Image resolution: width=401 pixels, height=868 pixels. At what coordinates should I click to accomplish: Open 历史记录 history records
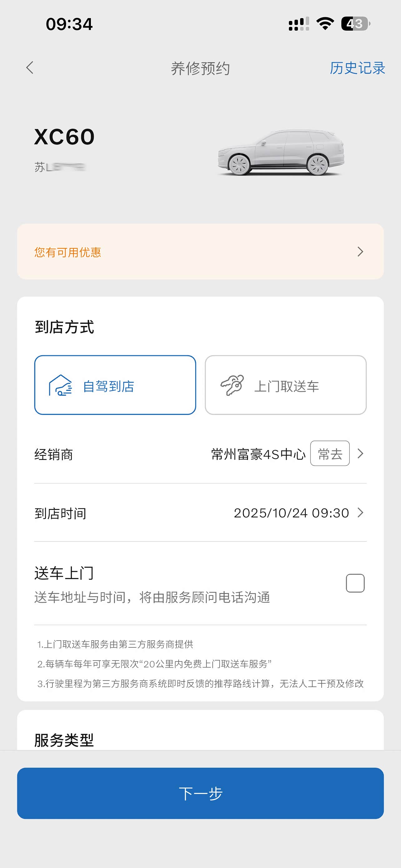coord(357,68)
